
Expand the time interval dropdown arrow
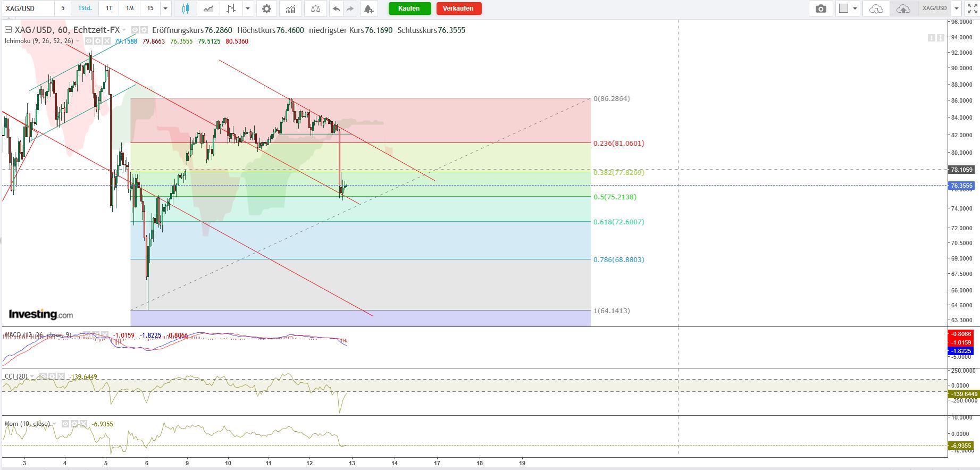click(x=165, y=9)
